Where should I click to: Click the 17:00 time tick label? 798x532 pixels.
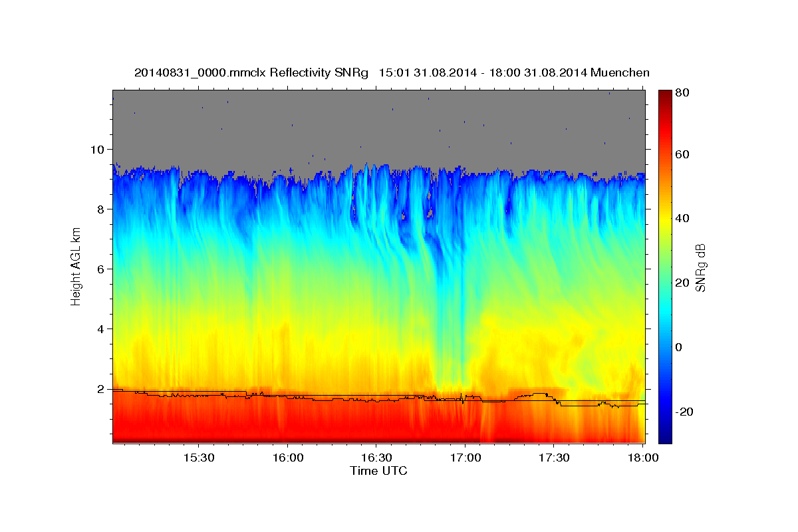pyautogui.click(x=465, y=458)
